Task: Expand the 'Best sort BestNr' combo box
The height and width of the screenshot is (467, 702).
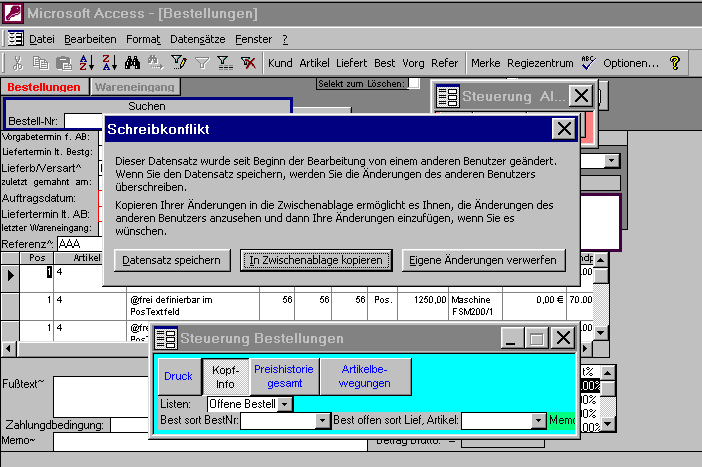Action: [x=322, y=421]
